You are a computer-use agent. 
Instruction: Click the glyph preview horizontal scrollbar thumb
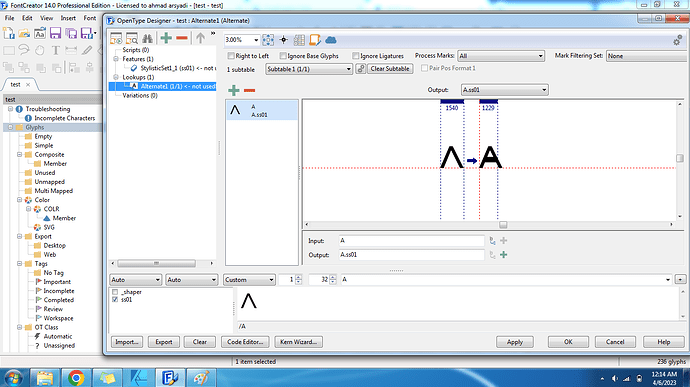coord(503,225)
